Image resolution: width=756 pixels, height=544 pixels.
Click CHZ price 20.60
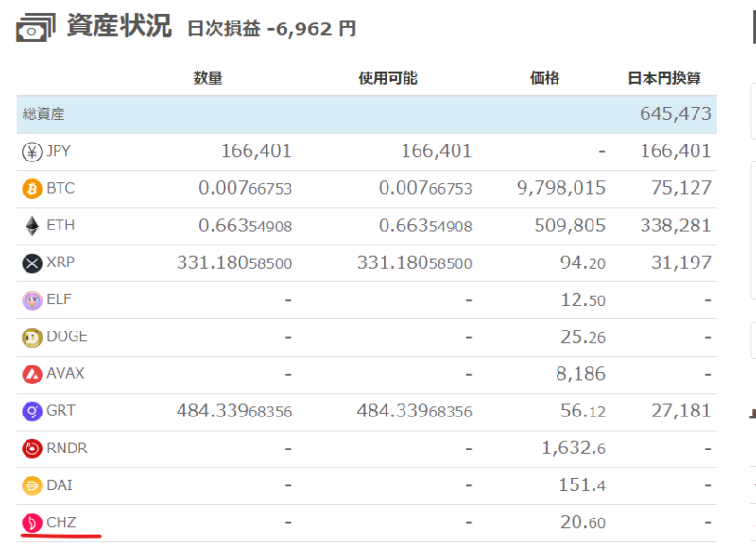(582, 522)
